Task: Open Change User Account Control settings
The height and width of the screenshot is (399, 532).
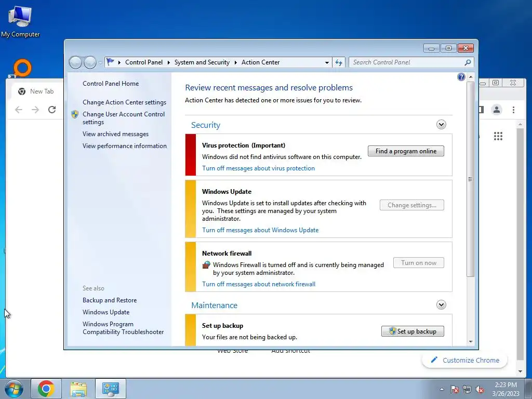Action: [x=124, y=118]
